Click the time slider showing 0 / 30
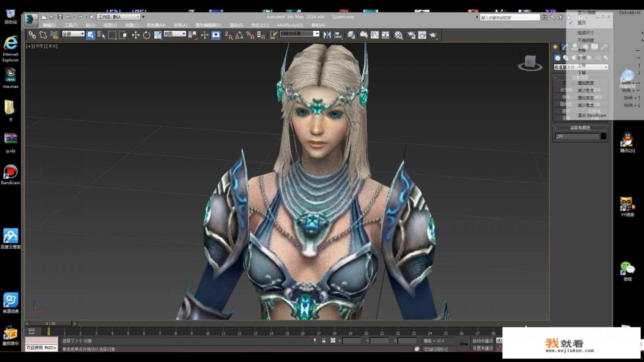Image resolution: width=644 pixels, height=362 pixels. 50,324
